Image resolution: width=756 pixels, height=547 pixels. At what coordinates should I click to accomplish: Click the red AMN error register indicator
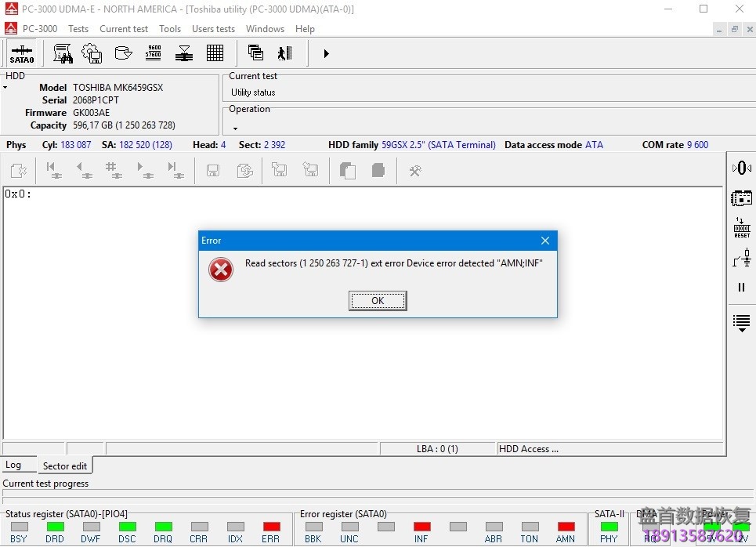tap(566, 527)
